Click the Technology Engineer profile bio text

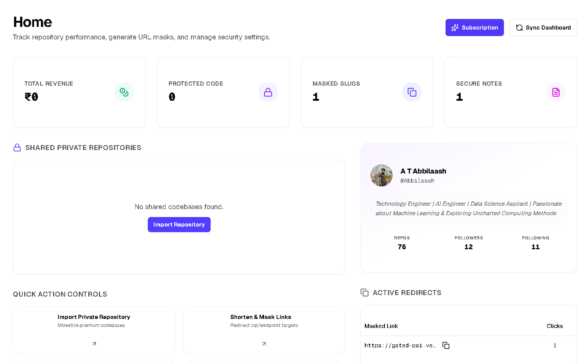point(469,208)
